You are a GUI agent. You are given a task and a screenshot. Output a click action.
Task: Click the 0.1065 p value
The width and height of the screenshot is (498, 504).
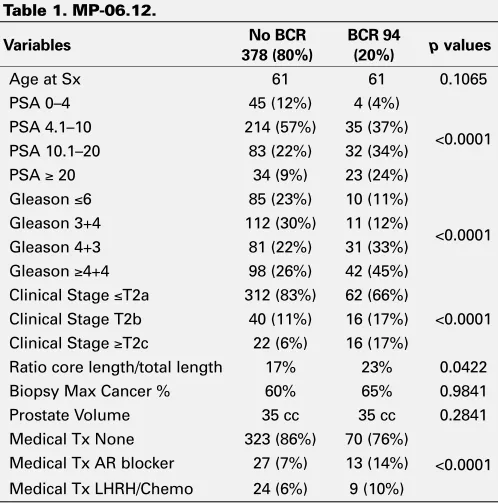tap(463, 79)
